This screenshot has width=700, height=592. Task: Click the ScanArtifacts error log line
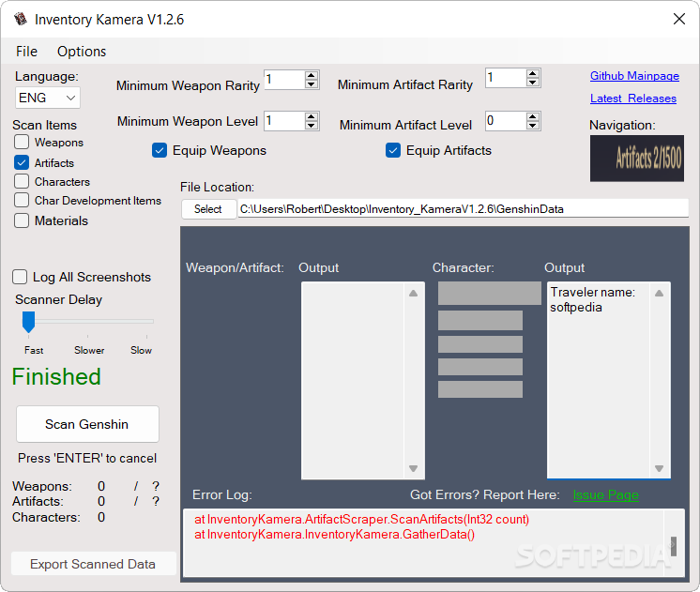[361, 519]
